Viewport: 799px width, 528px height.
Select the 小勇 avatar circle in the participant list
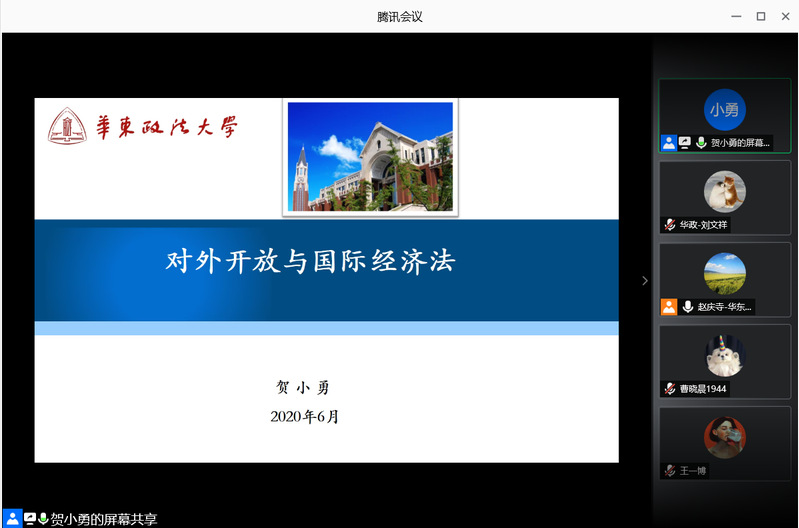pyautogui.click(x=724, y=110)
